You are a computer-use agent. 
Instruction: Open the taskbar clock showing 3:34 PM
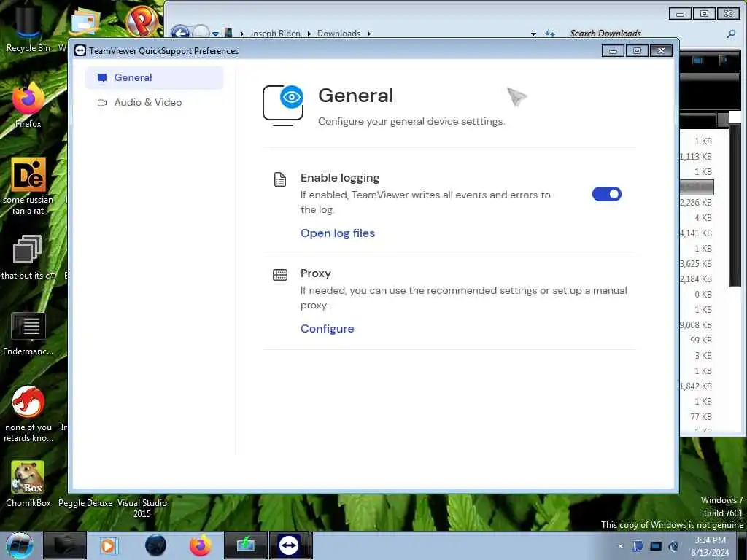point(710,546)
